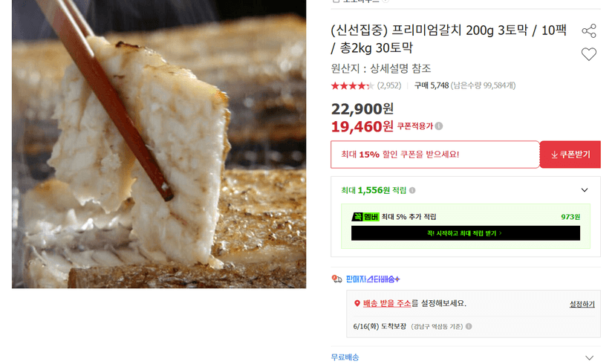Click the 무료배송 text link
This screenshot has width=615, height=364.
click(345, 357)
